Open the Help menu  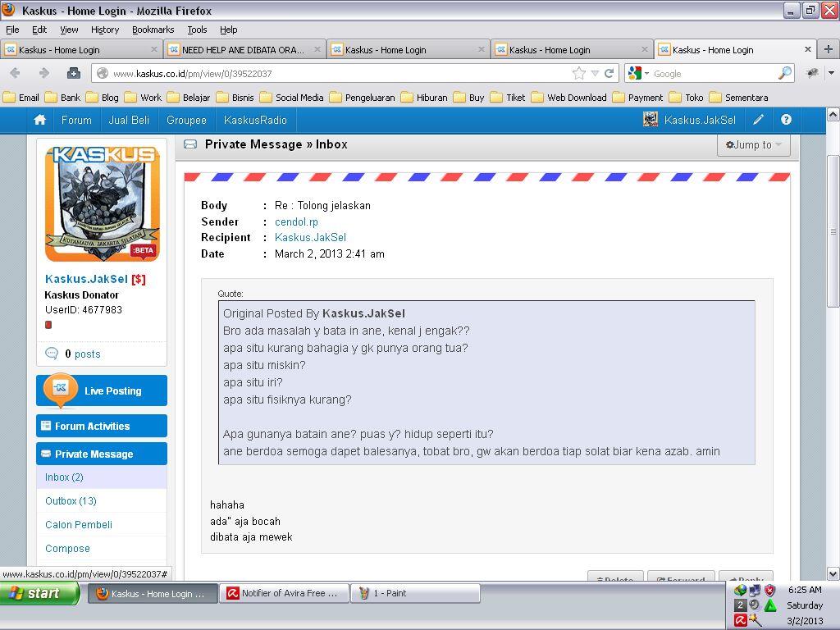228,30
